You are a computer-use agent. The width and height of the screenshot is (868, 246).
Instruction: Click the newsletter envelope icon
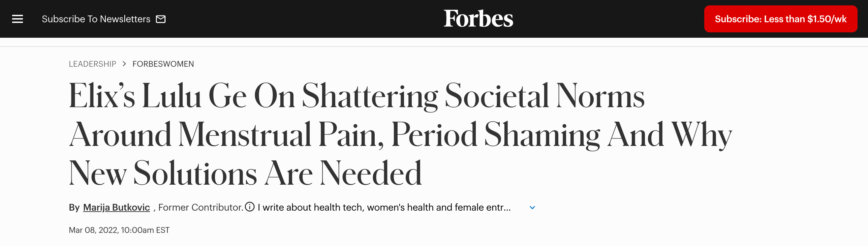[x=161, y=19]
